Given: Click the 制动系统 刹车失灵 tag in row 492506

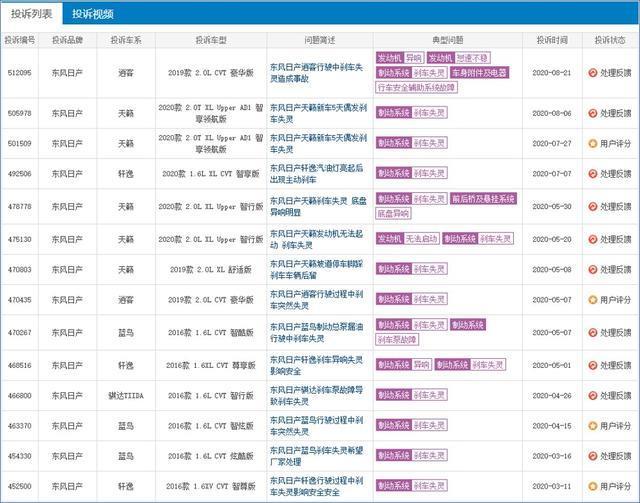Looking at the screenshot, I should click(x=411, y=173).
